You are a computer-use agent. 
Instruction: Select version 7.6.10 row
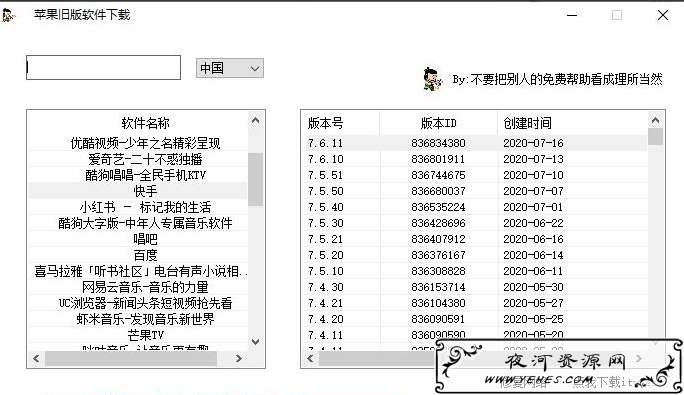(475, 159)
